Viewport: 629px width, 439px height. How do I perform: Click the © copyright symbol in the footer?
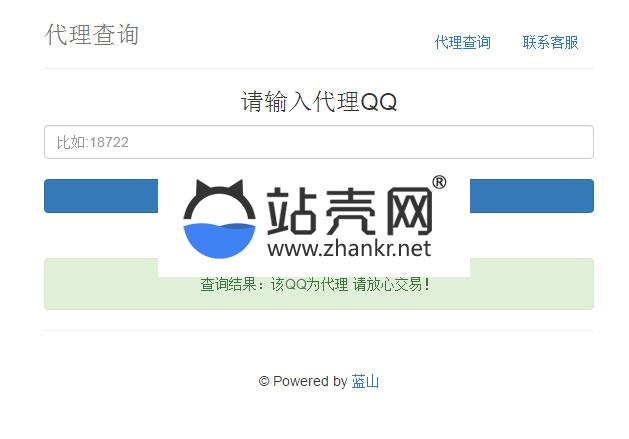click(264, 381)
